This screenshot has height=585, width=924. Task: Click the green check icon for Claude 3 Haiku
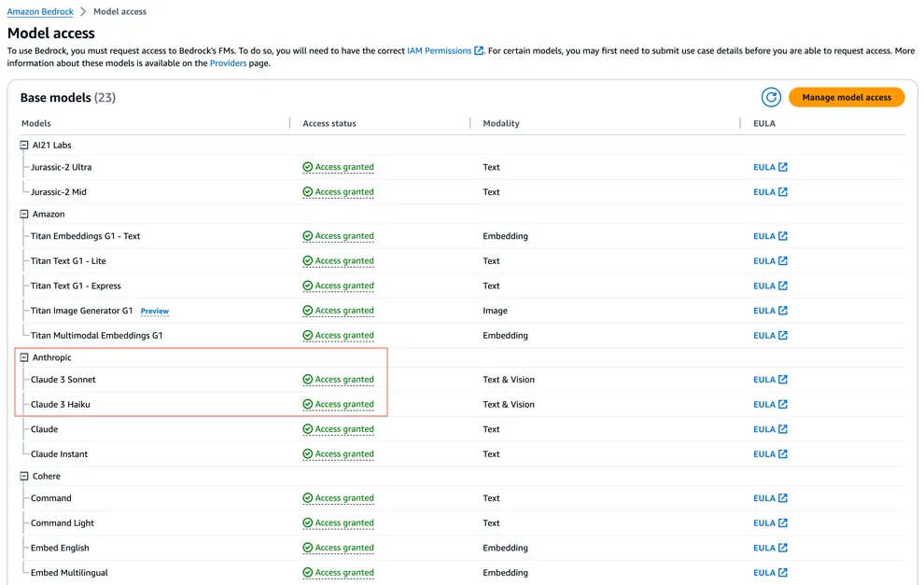click(308, 405)
